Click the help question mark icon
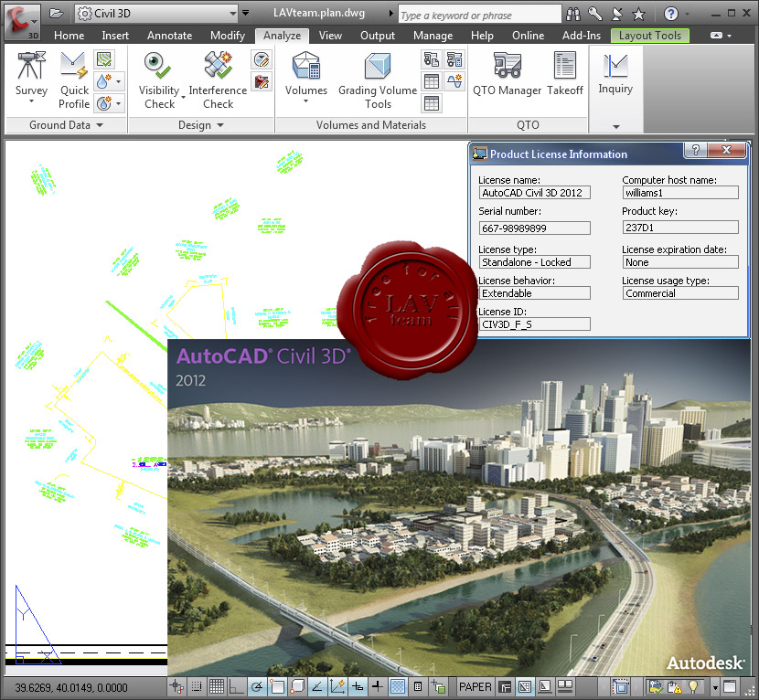This screenshot has height=700, width=759. (670, 14)
